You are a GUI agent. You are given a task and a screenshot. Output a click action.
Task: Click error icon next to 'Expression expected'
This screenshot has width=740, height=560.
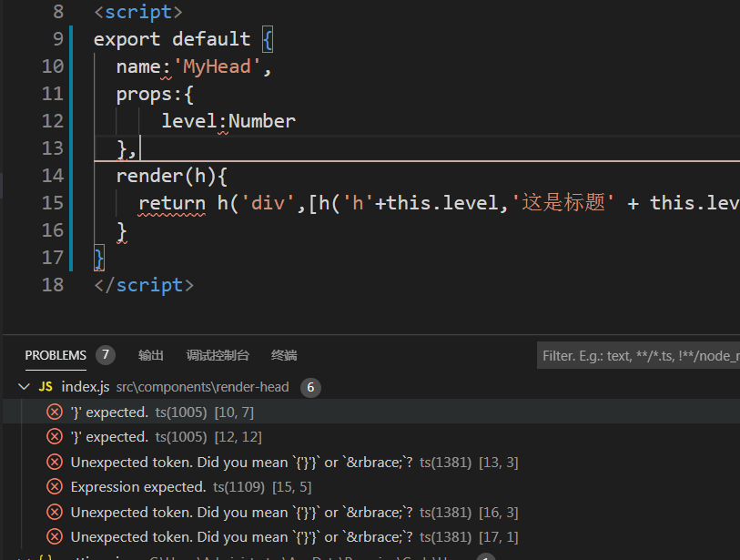pos(55,486)
